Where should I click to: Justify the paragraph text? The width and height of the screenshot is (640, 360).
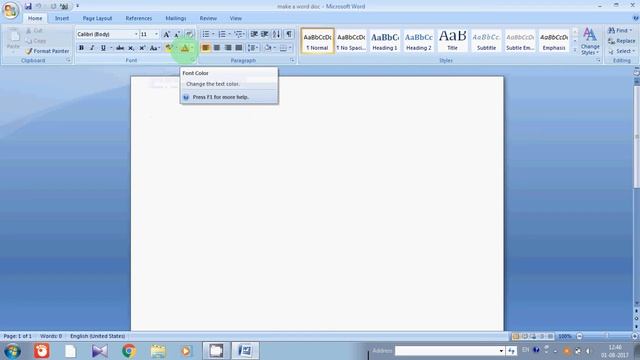tap(239, 48)
